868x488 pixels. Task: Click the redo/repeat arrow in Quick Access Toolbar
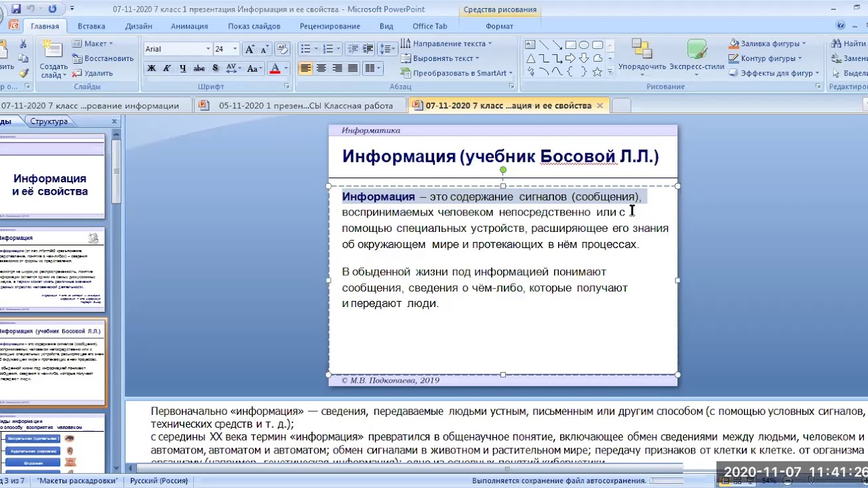click(x=52, y=9)
